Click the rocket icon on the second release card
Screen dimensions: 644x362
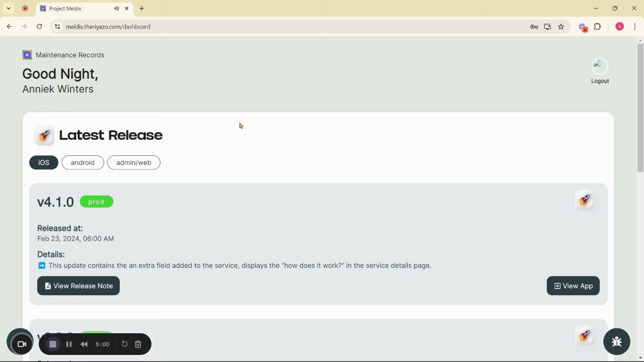click(585, 335)
